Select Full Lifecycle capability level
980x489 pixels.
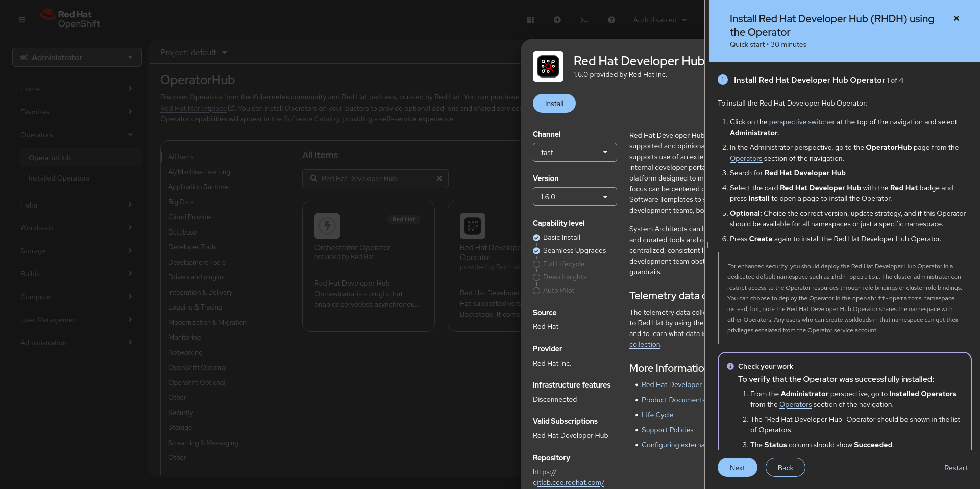[558, 264]
